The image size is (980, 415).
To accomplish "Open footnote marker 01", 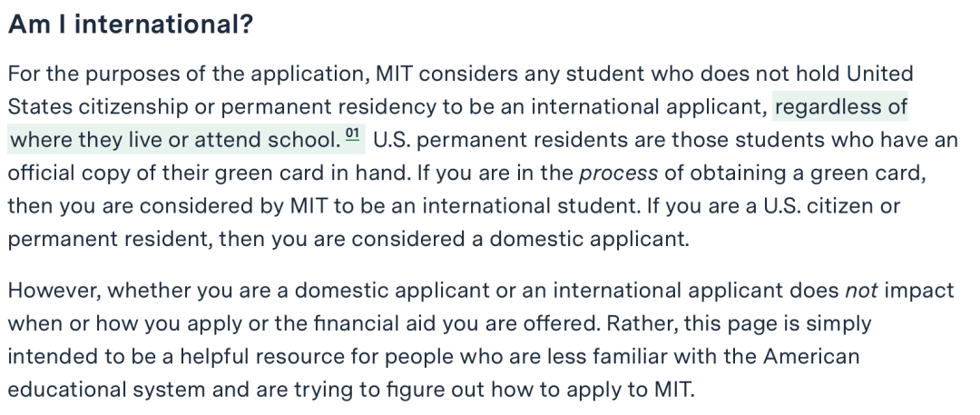I will tap(353, 133).
